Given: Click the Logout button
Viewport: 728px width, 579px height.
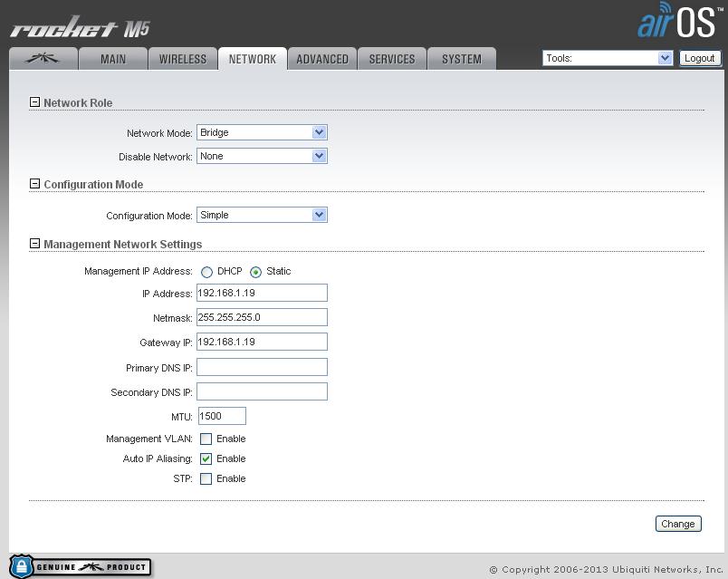Looking at the screenshot, I should coord(700,58).
